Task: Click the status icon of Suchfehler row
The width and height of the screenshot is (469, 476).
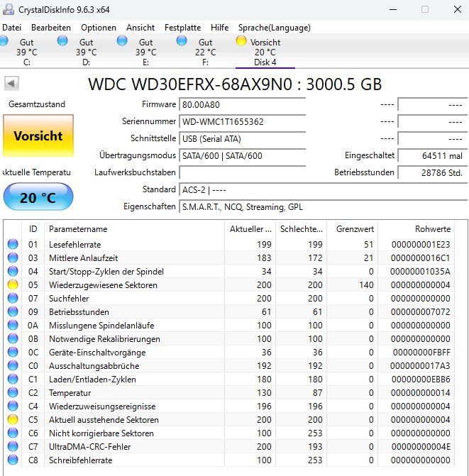Action: click(x=13, y=298)
